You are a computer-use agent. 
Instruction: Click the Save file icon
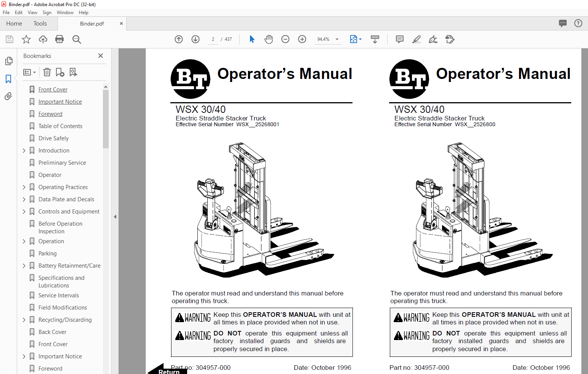[x=10, y=39]
